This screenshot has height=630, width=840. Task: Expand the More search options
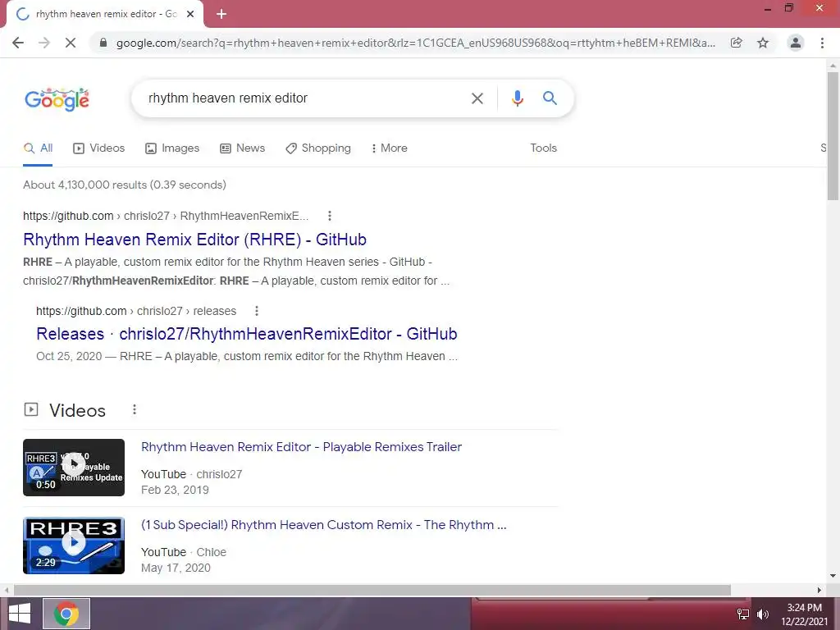(x=390, y=148)
